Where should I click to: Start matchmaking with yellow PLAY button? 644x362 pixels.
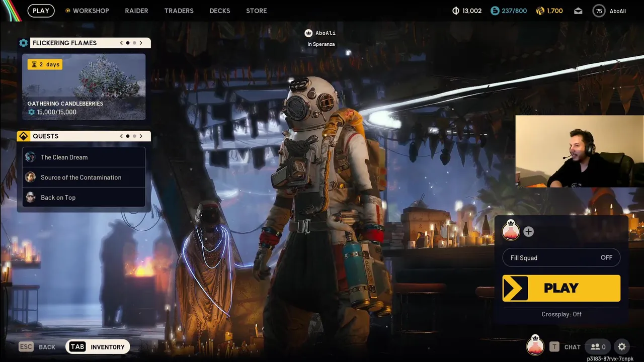tap(561, 288)
